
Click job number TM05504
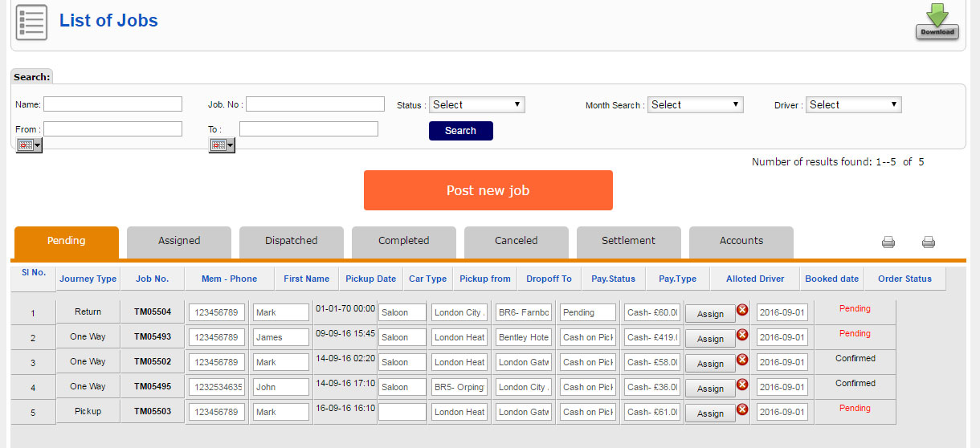click(153, 312)
